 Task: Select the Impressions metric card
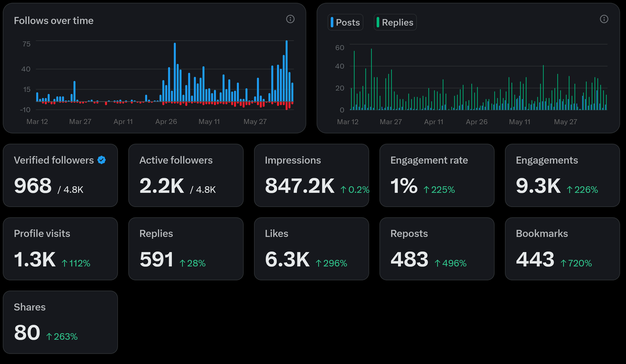coord(311,175)
